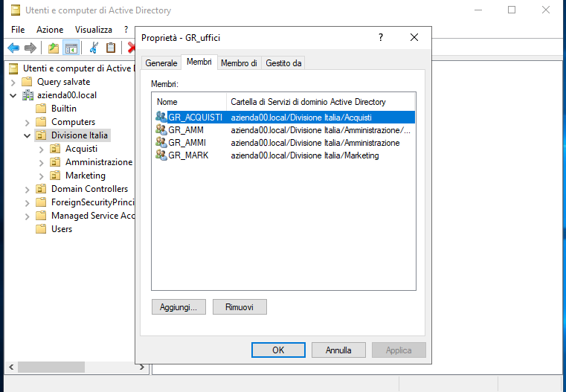Collapse the azienda00.local domain node
The image size is (566, 392).
pyautogui.click(x=13, y=96)
